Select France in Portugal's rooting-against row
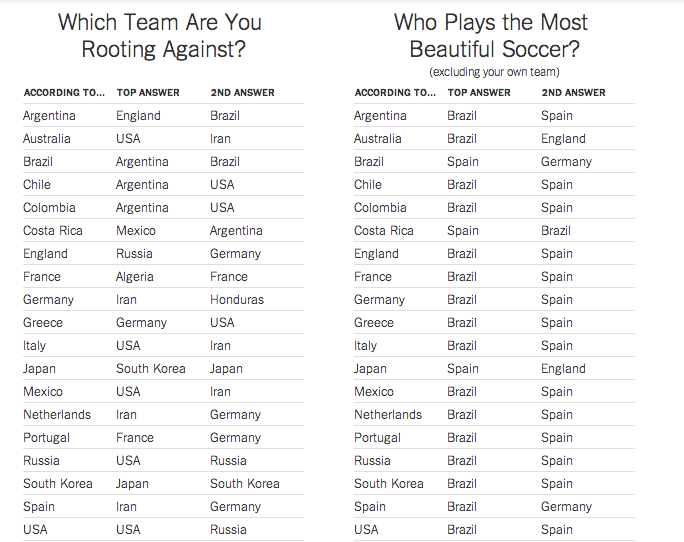Screen dimensions: 684x542 click(x=135, y=438)
